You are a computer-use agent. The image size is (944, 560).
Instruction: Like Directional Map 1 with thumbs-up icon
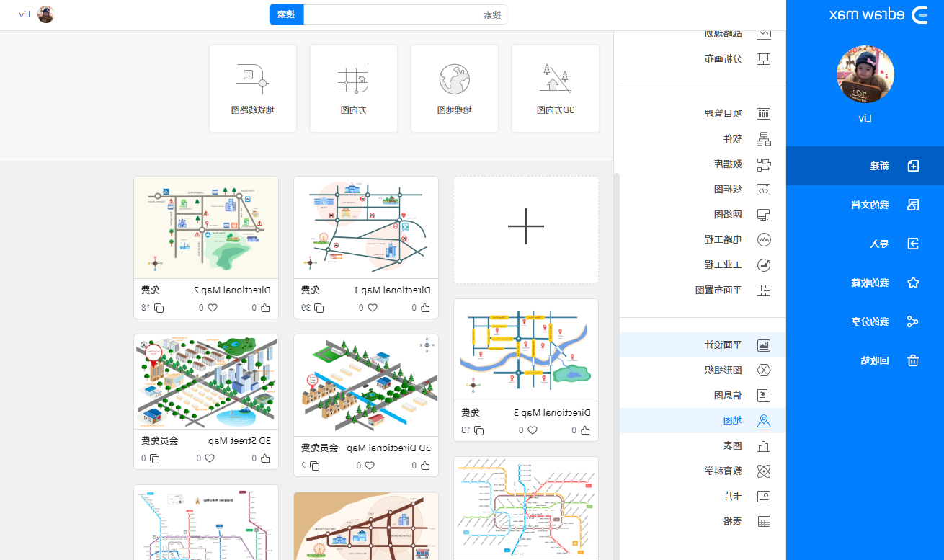point(425,308)
